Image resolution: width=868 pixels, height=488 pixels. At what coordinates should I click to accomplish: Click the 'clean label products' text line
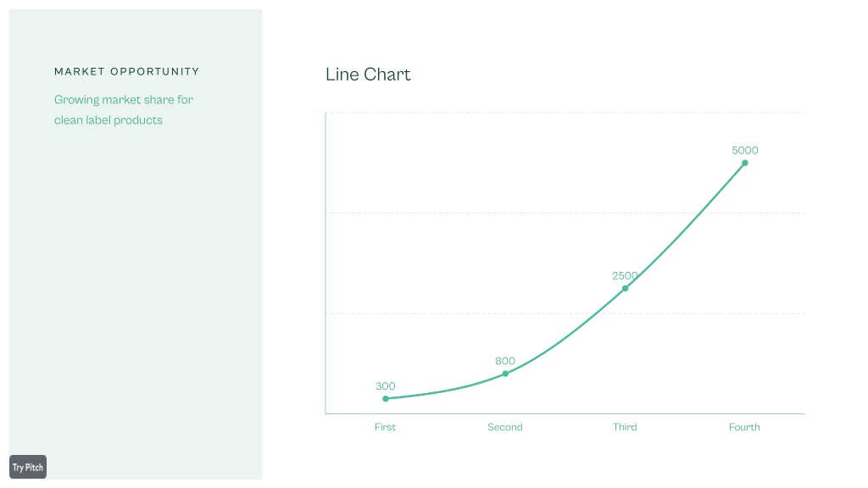pyautogui.click(x=108, y=120)
